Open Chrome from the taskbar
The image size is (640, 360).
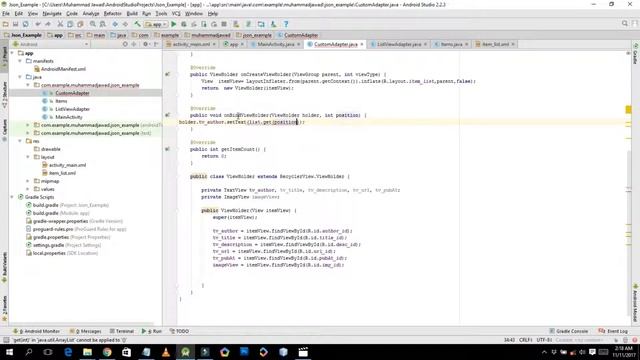point(107,352)
